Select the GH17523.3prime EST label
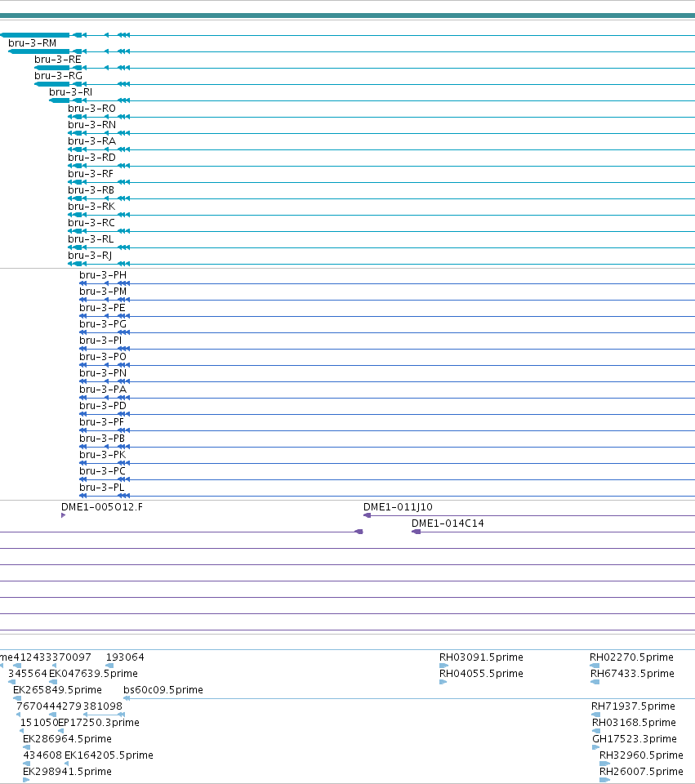Screen dimensions: 695x784 (x=635, y=739)
